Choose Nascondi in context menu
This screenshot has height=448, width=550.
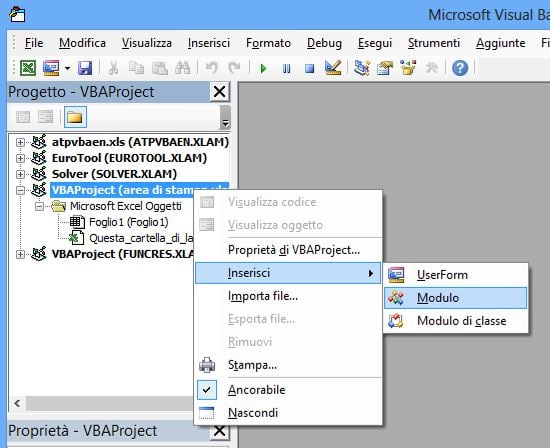pos(288,413)
